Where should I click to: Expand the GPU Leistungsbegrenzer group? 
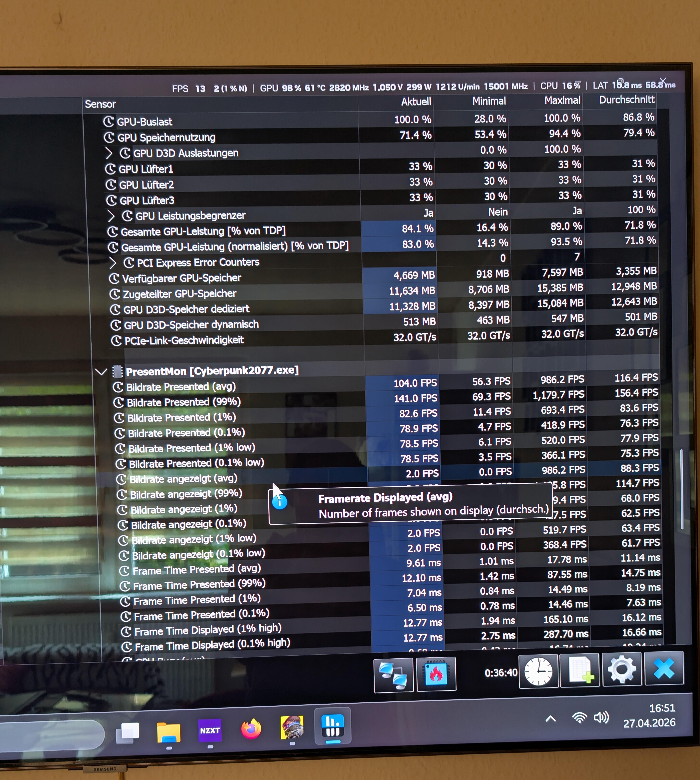[111, 216]
